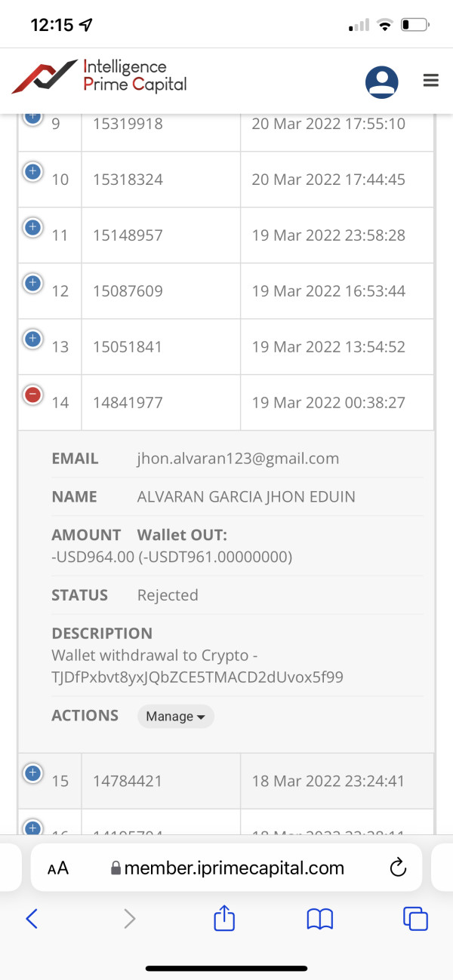The height and width of the screenshot is (980, 453).
Task: Show Safari open tabs overview
Action: click(415, 918)
